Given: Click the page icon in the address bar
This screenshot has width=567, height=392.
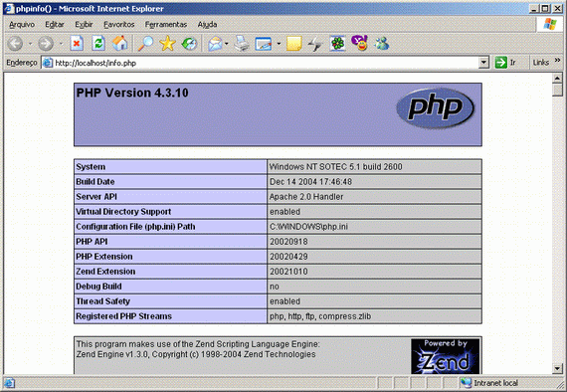Looking at the screenshot, I should click(x=48, y=63).
